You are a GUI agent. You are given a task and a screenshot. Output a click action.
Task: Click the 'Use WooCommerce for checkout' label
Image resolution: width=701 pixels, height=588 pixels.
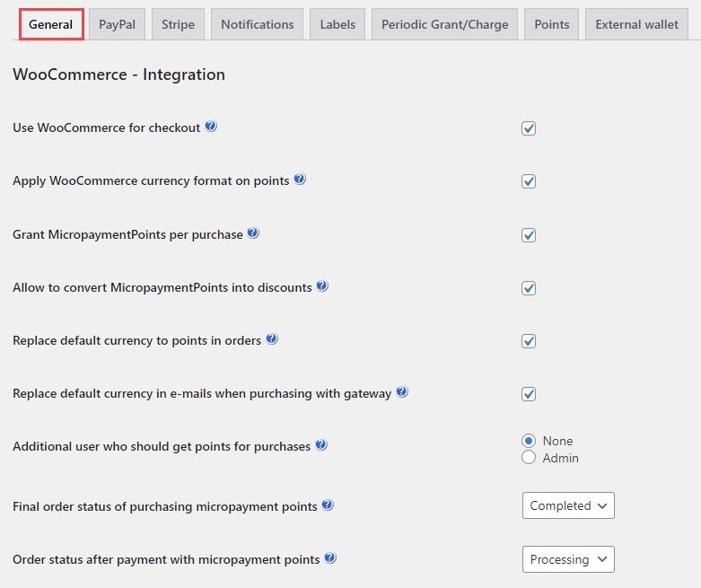107,127
